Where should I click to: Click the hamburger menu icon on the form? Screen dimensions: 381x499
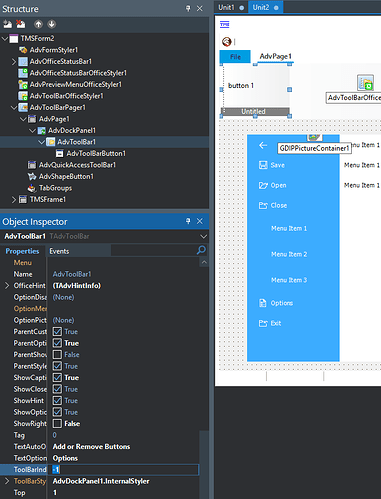pos(225,24)
